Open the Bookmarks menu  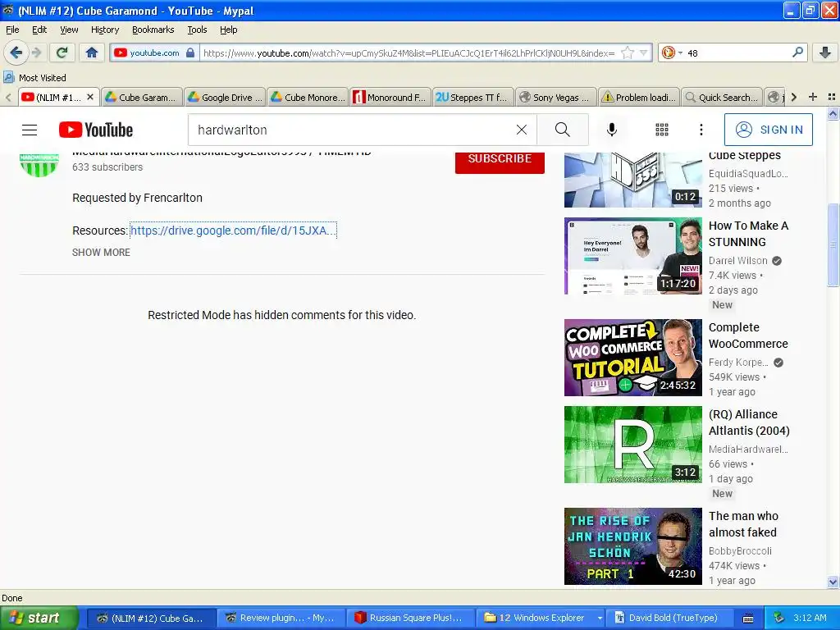[x=153, y=30]
